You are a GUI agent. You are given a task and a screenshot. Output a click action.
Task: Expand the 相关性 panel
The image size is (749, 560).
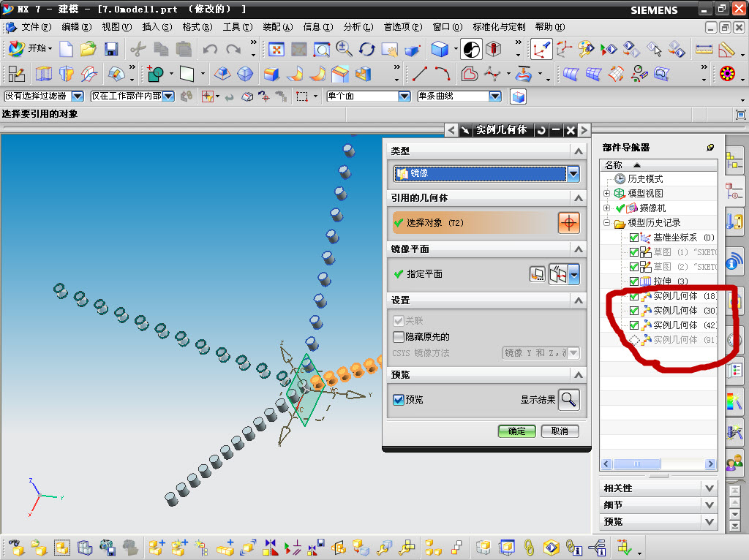[710, 488]
